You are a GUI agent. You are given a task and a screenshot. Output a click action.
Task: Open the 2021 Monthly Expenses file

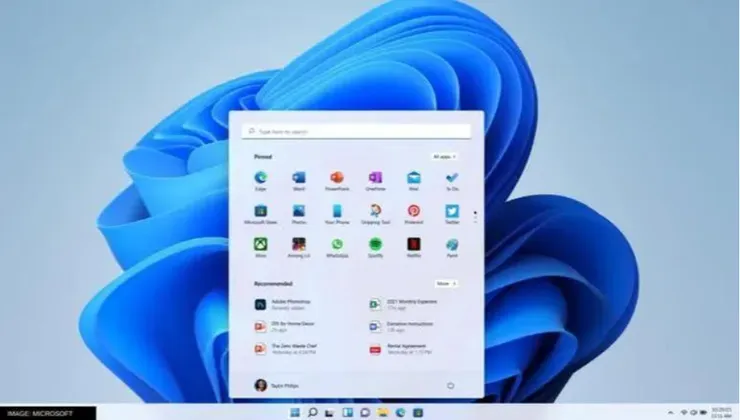point(404,304)
